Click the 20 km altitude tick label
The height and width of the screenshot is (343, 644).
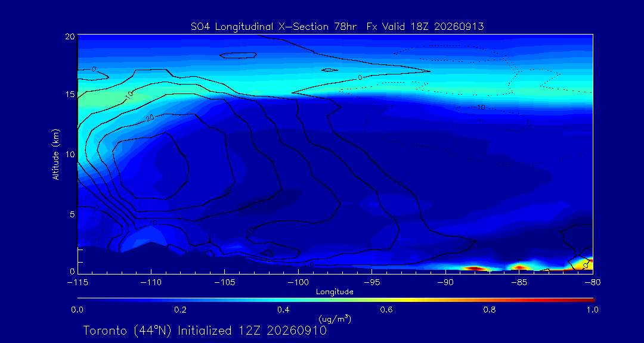(x=70, y=36)
